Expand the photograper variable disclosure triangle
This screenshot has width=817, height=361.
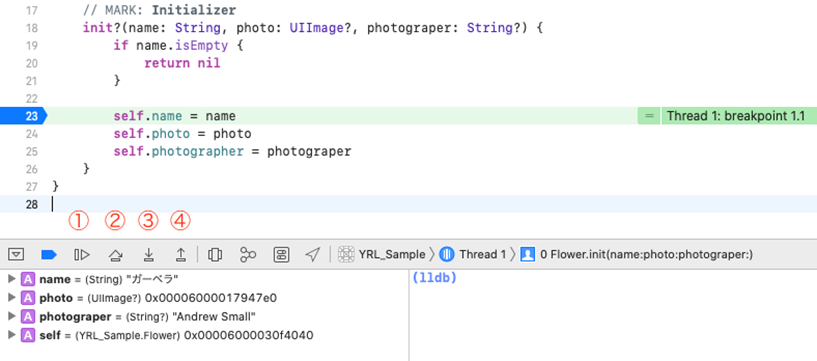coord(12,317)
